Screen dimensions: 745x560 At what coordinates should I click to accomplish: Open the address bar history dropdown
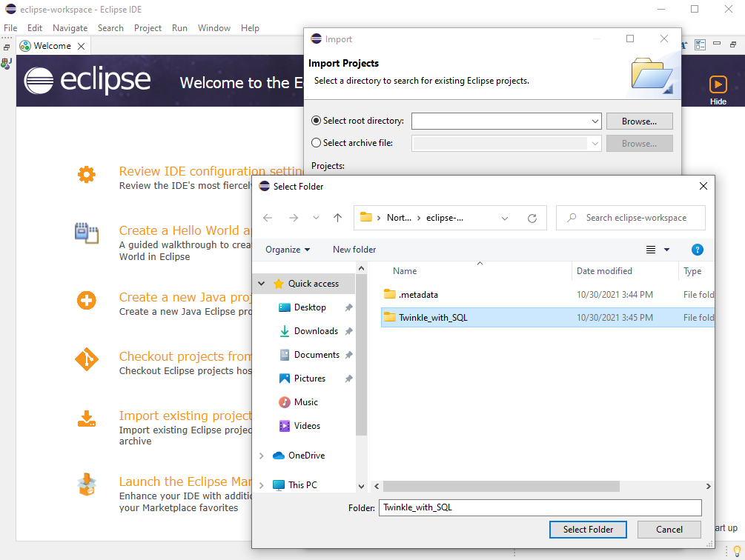coord(505,218)
